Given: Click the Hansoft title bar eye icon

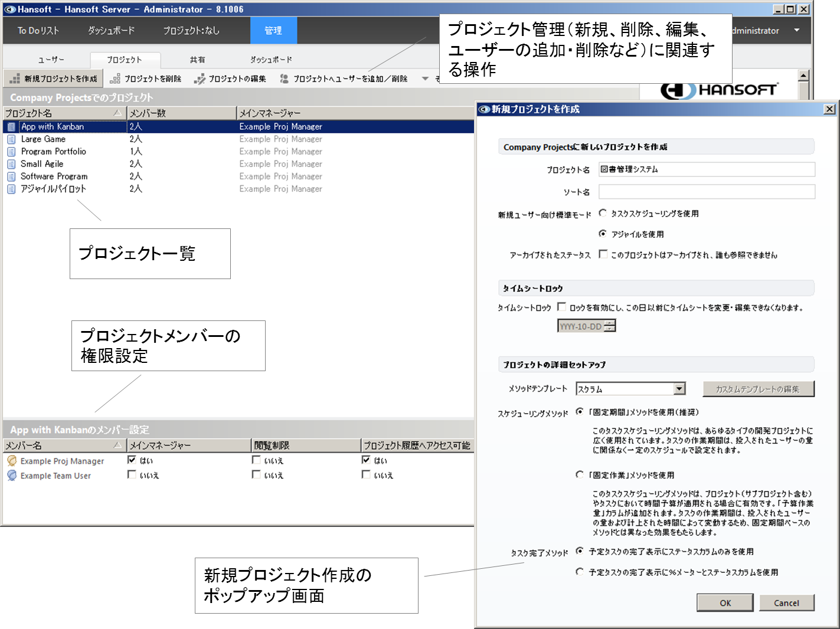Looking at the screenshot, I should [10, 9].
